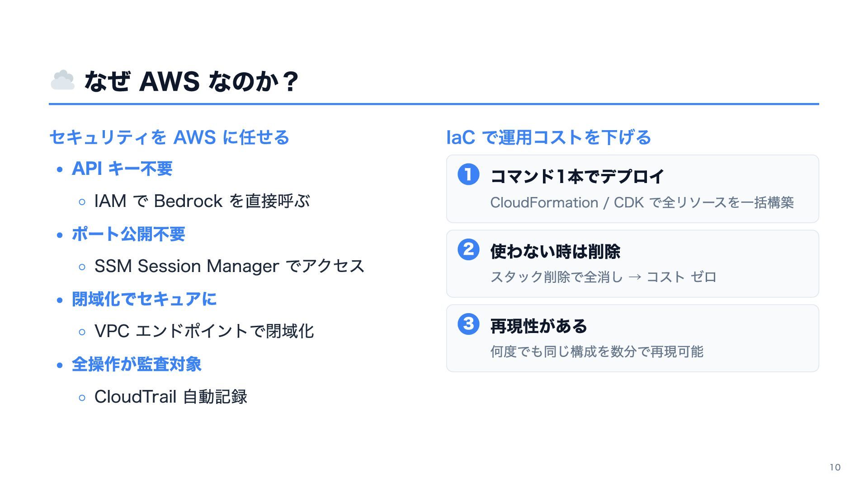Click the bullet before API キー不要
Image resolution: width=868 pixels, height=488 pixels.
tap(60, 170)
